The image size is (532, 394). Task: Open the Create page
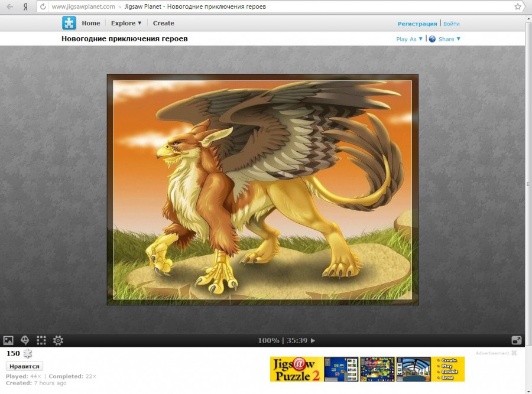point(163,23)
